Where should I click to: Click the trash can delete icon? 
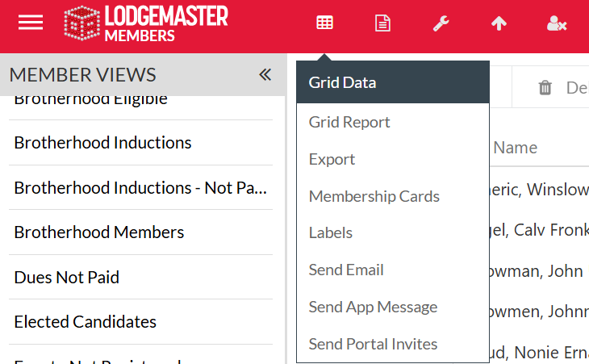pyautogui.click(x=545, y=88)
